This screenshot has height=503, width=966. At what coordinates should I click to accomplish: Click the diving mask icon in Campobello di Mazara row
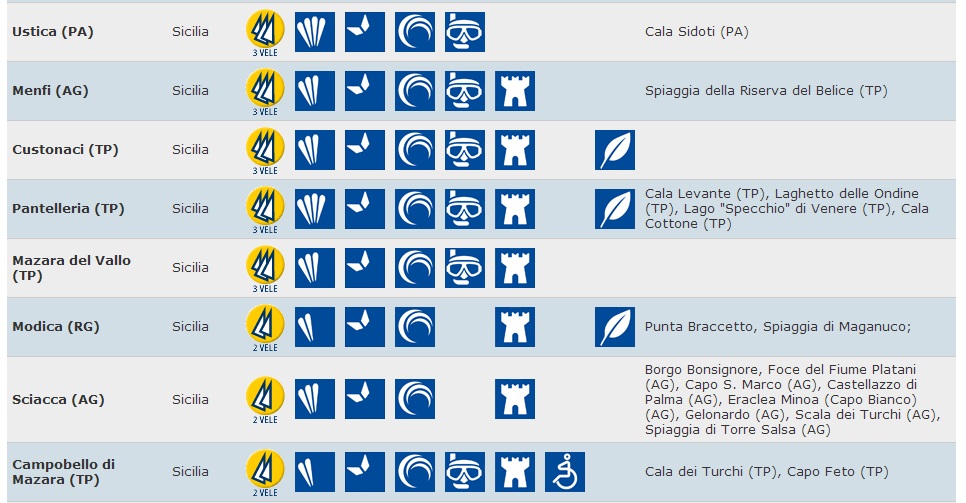465,471
